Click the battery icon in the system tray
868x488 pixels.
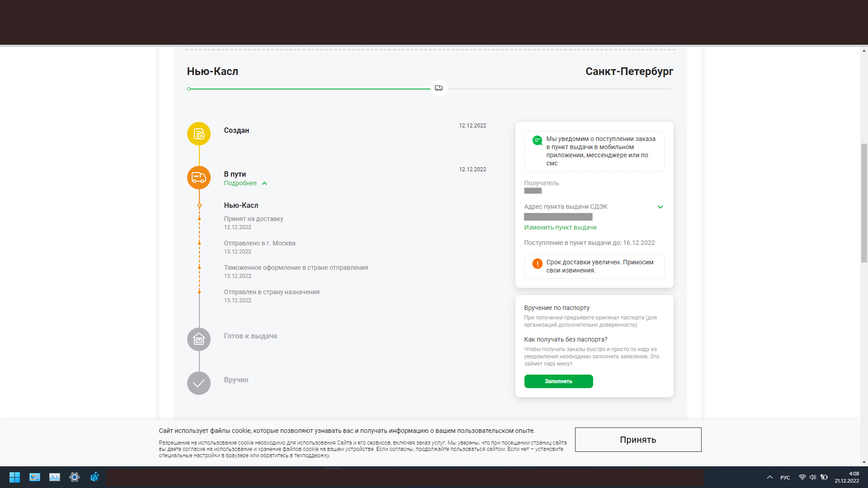pyautogui.click(x=824, y=477)
